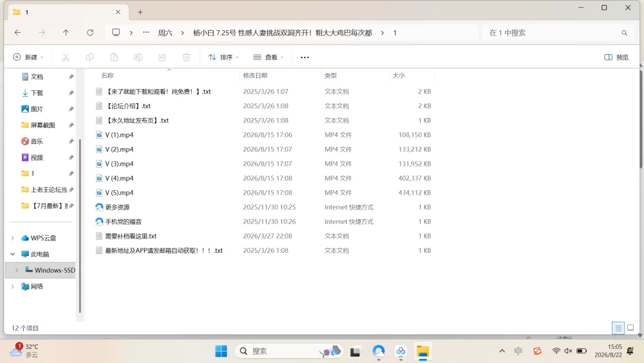The width and height of the screenshot is (644, 363).
Task: Open the Windows Start button
Action: point(221,351)
